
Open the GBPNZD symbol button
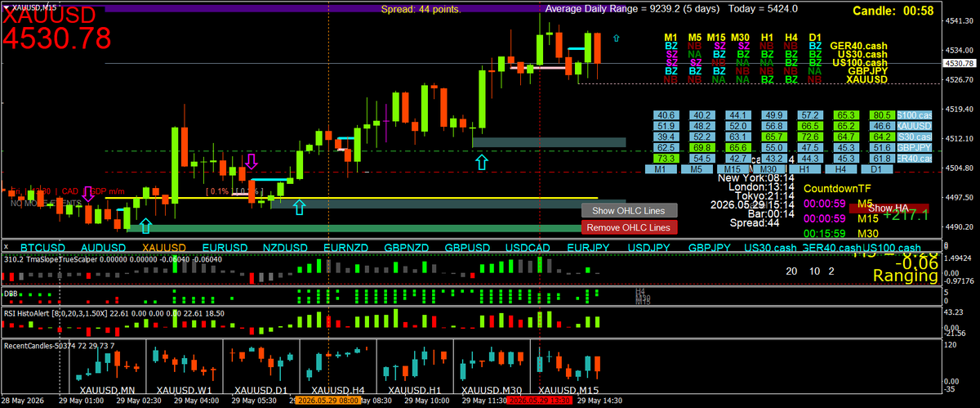[x=407, y=247]
